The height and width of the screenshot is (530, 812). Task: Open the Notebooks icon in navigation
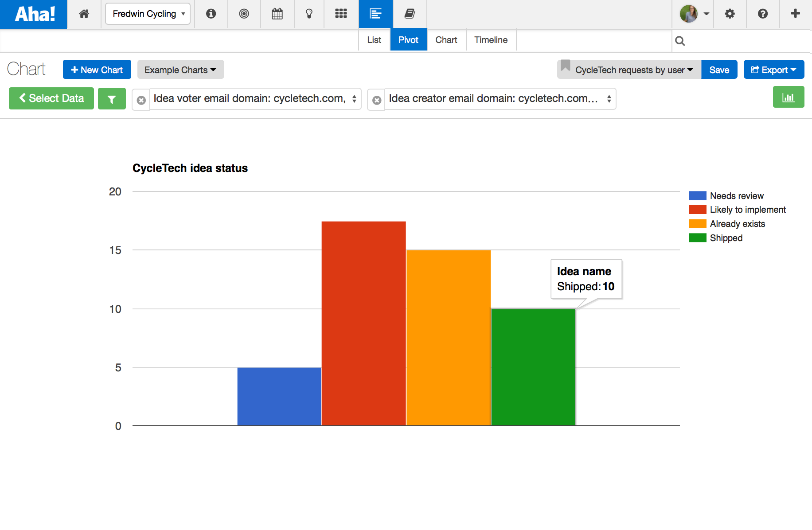coord(409,14)
